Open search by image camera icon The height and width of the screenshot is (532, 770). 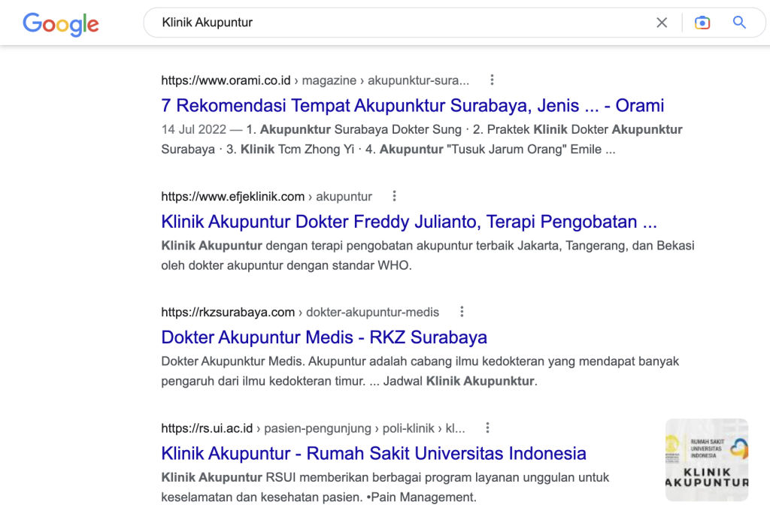point(702,23)
